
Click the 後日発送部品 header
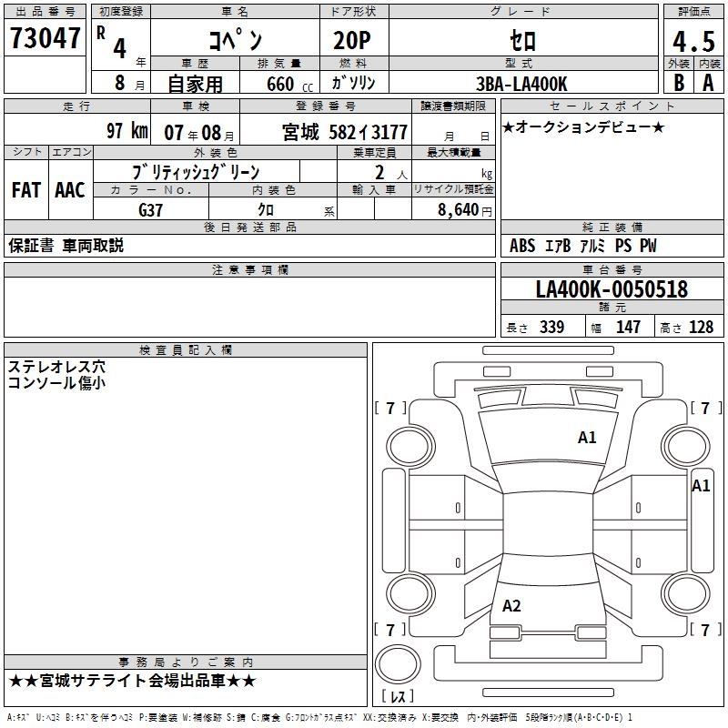pos(249,227)
